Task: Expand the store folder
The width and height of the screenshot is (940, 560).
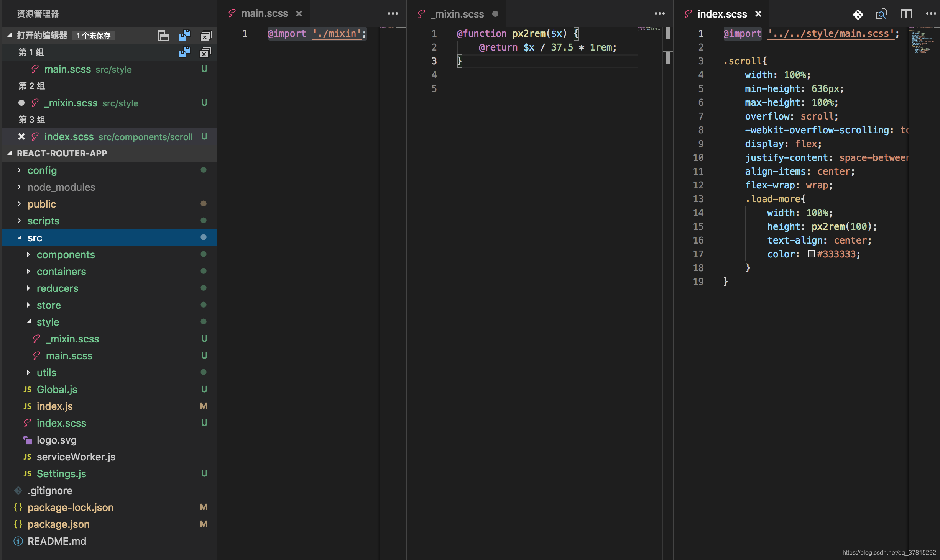Action: (x=28, y=305)
